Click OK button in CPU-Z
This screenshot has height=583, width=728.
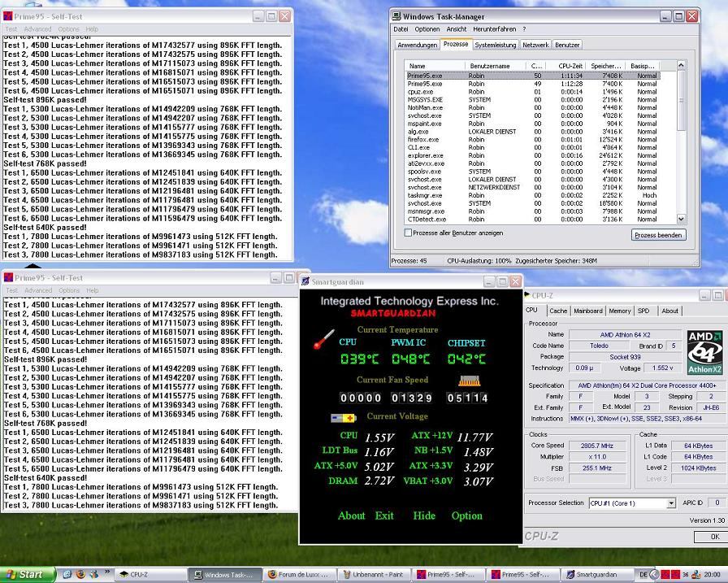[711, 537]
